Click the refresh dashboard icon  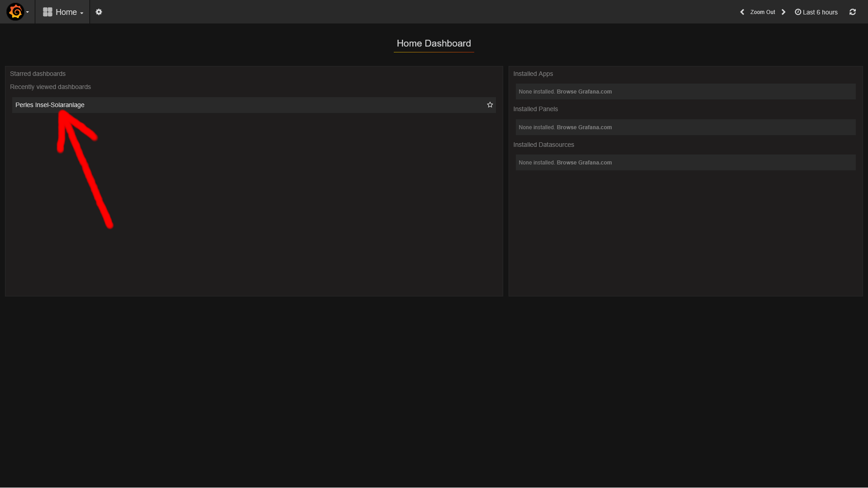(x=852, y=12)
